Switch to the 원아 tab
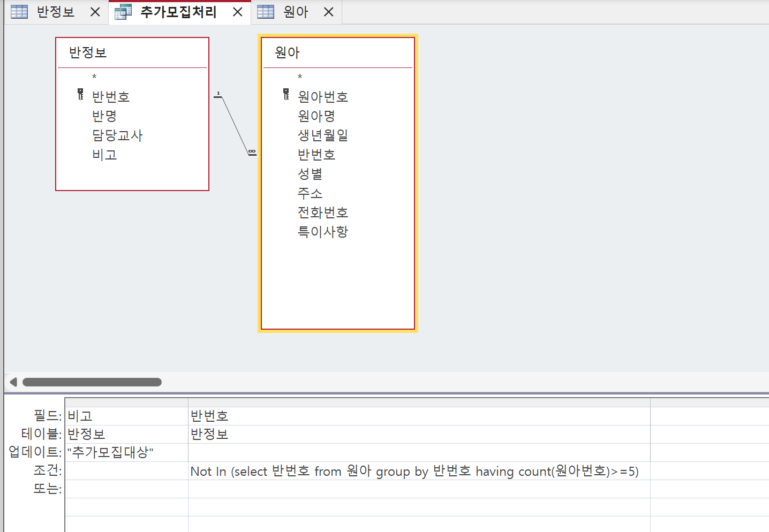 pyautogui.click(x=296, y=12)
